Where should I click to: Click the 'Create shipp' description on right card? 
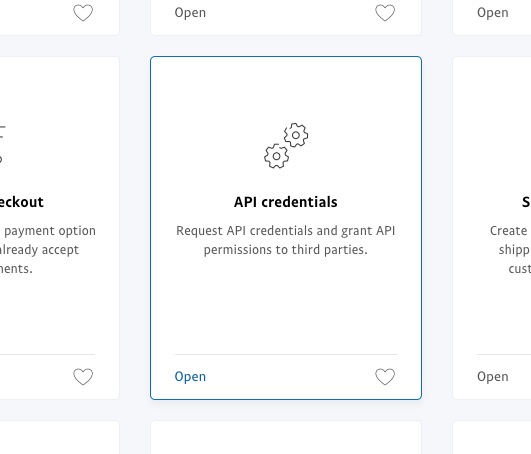coord(510,250)
